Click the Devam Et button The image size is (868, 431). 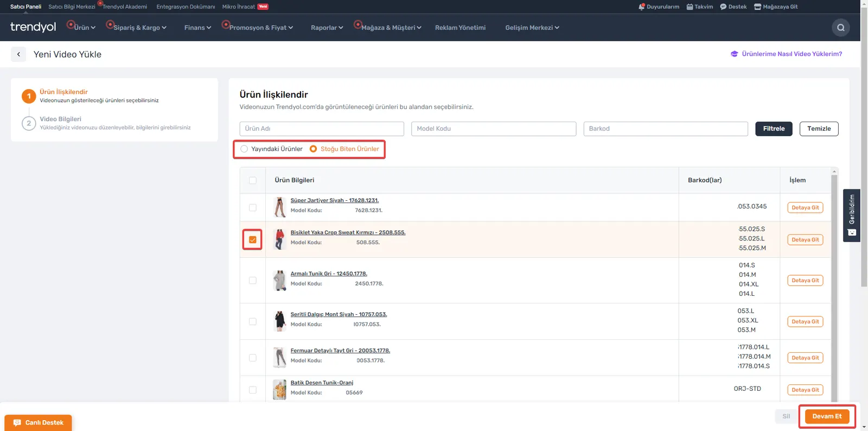click(827, 416)
